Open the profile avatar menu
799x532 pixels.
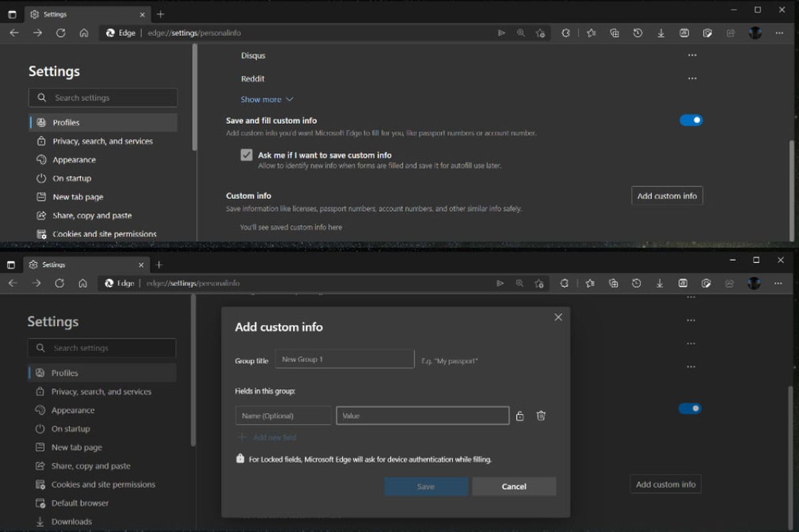pos(755,33)
